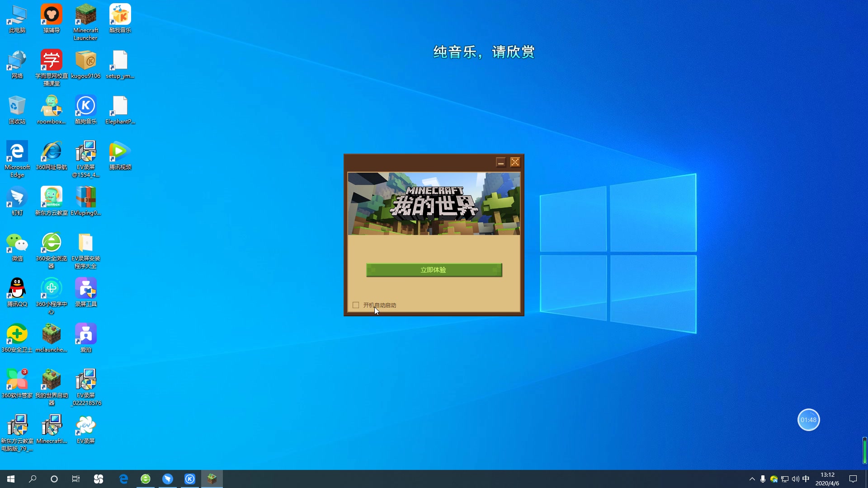Select roombox desktop icon
The height and width of the screenshot is (488, 868).
[52, 110]
